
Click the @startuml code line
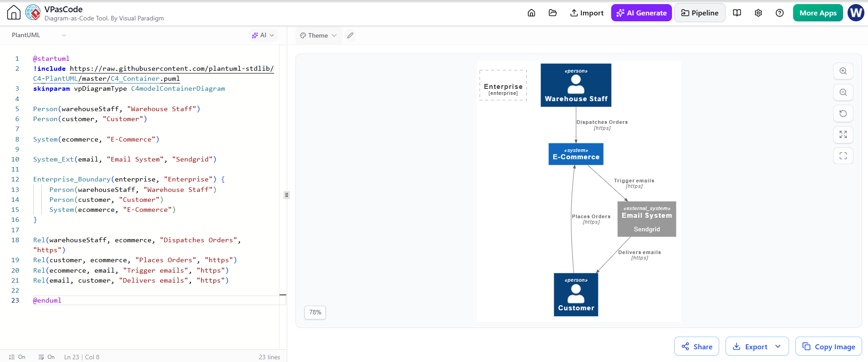[51, 59]
